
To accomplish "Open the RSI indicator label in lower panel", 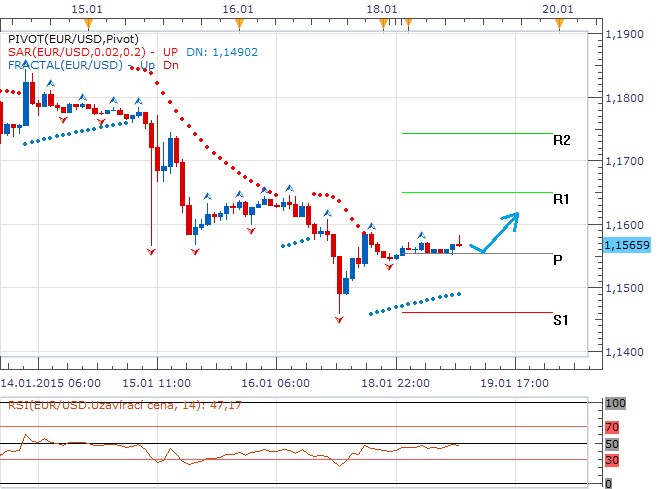I will click(x=130, y=408).
